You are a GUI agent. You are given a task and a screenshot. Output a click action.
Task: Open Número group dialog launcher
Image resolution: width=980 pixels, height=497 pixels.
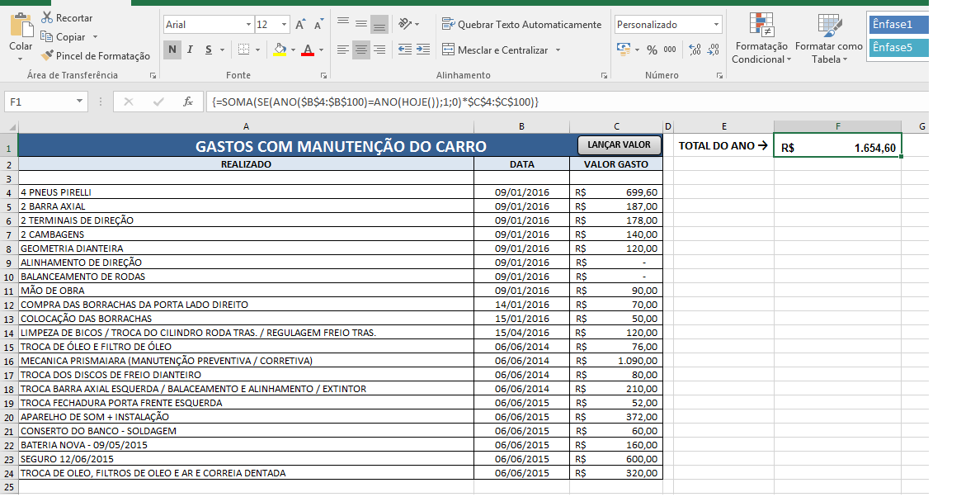point(720,76)
